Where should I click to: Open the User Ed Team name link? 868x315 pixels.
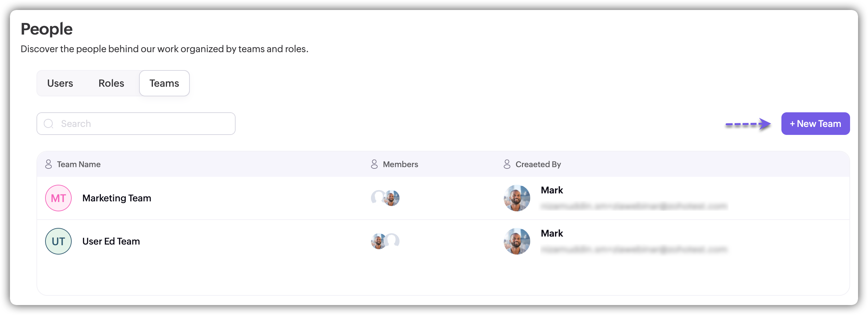point(111,241)
